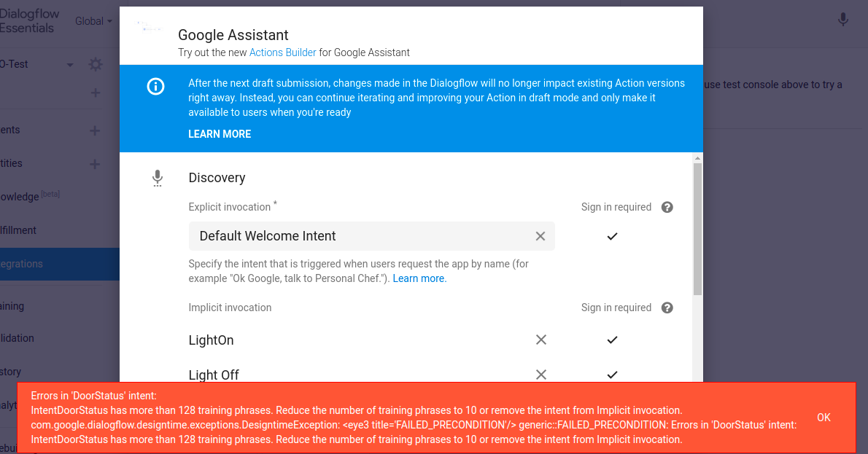Toggle sign-in required for Default Welcome Intent

[612, 236]
